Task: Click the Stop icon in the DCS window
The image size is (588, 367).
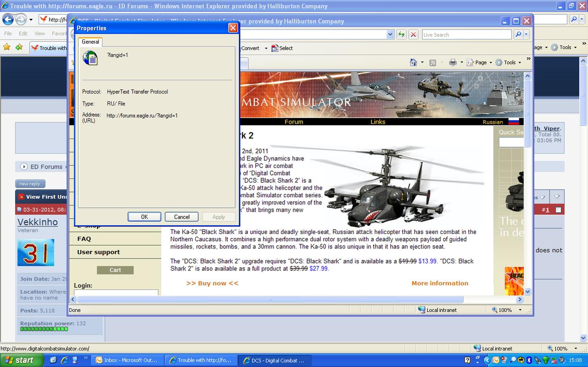Action: pyautogui.click(x=413, y=34)
